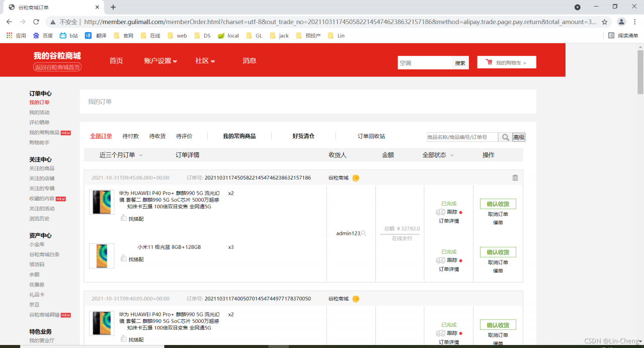
Task: Open the 小米11 product thumbnail
Action: click(x=102, y=256)
